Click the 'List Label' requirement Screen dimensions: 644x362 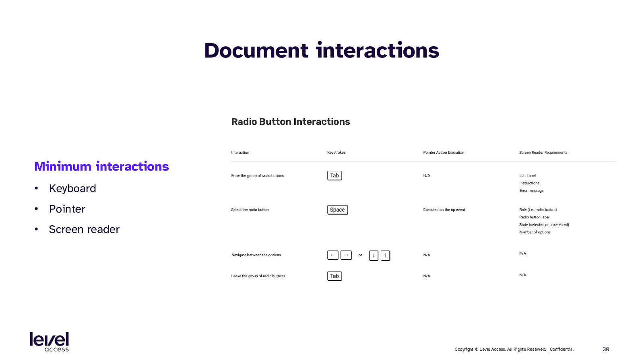pyautogui.click(x=527, y=175)
